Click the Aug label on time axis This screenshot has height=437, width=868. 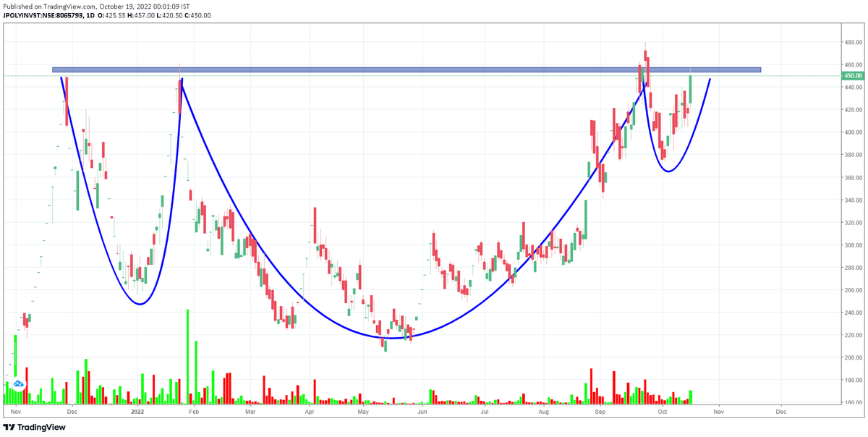click(544, 411)
